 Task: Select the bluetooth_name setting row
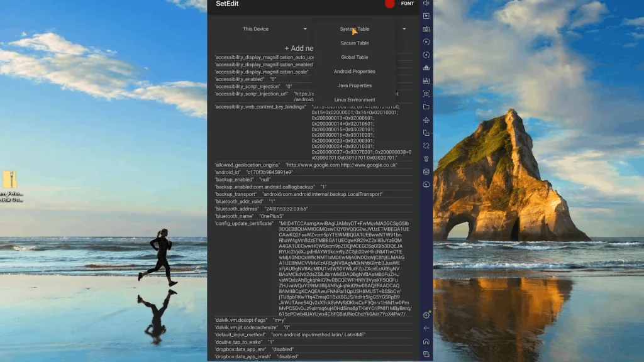coord(313,216)
